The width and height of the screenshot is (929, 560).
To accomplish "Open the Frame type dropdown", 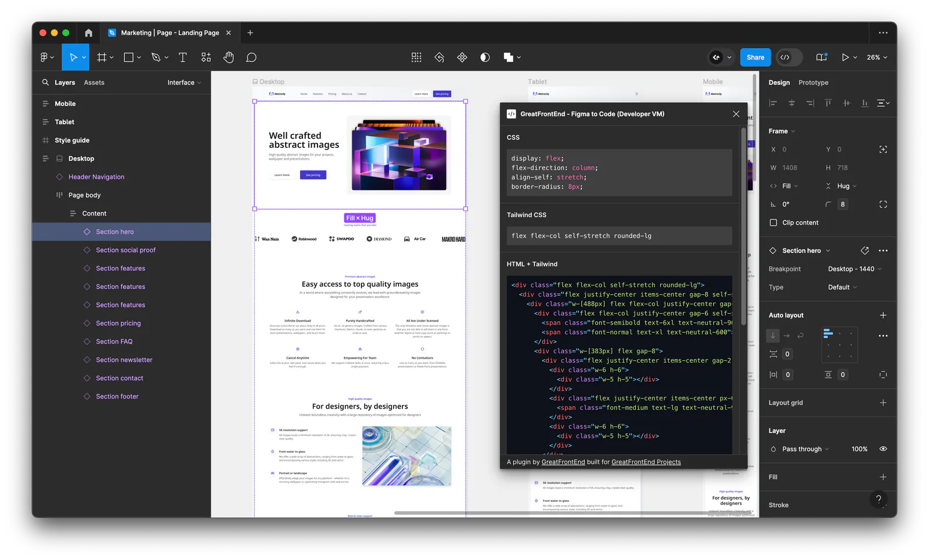I will click(782, 131).
